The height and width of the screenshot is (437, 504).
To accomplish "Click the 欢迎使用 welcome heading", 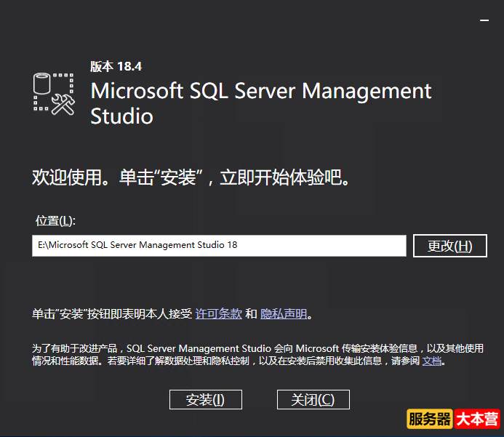I will coord(191,177).
